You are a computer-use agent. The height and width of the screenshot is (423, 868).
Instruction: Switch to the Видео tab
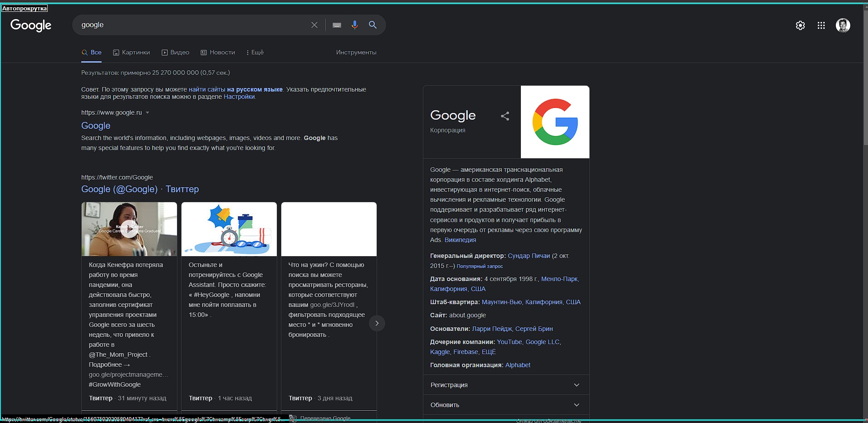tap(175, 53)
